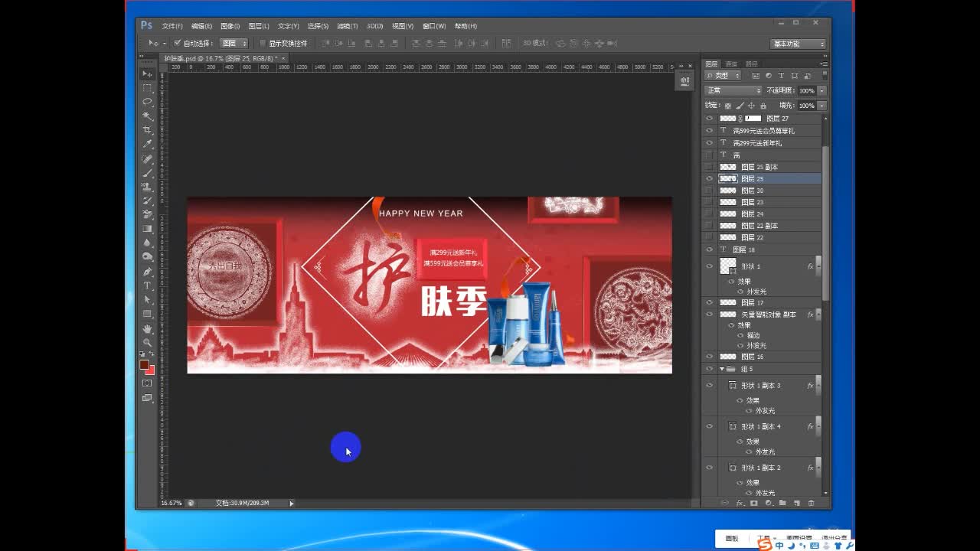This screenshot has width=980, height=551.
Task: Click the create new layer icon
Action: tap(797, 503)
